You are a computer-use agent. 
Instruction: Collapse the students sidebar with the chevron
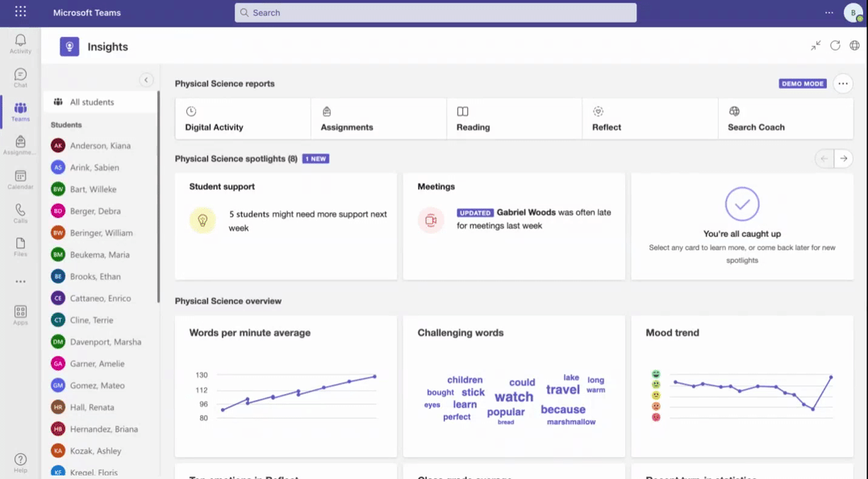click(146, 80)
